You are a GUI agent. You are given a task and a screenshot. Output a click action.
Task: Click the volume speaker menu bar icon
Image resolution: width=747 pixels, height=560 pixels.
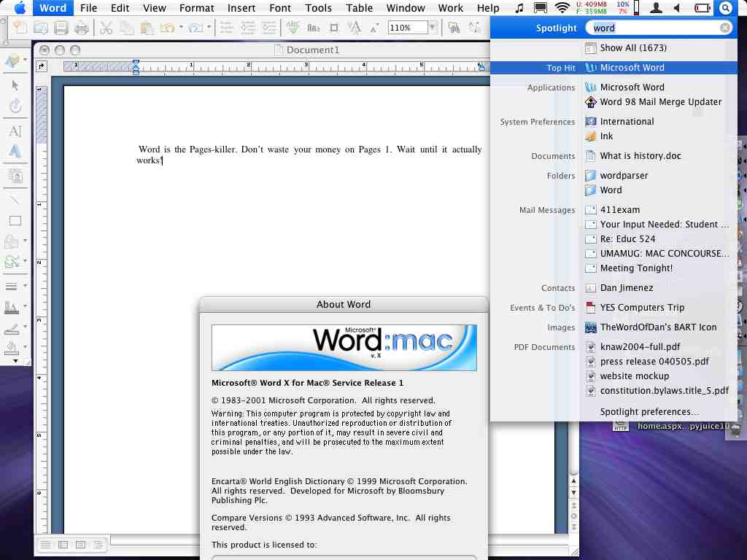click(x=678, y=7)
